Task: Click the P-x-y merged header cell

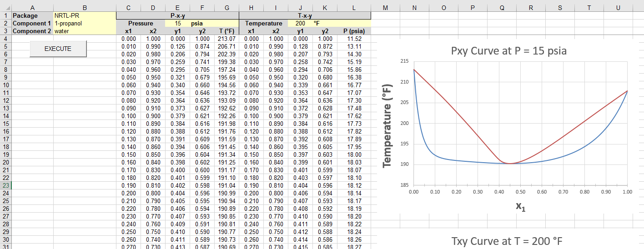Action: pyautogui.click(x=178, y=15)
